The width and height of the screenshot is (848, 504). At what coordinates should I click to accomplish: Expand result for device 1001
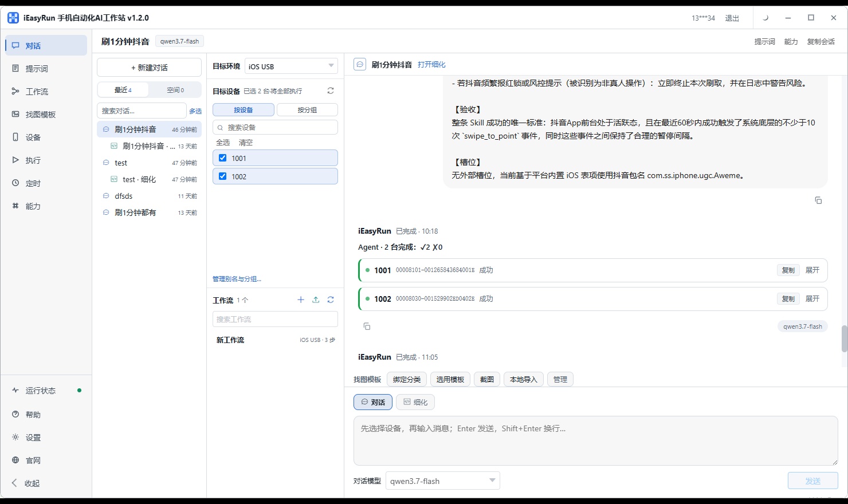click(812, 270)
